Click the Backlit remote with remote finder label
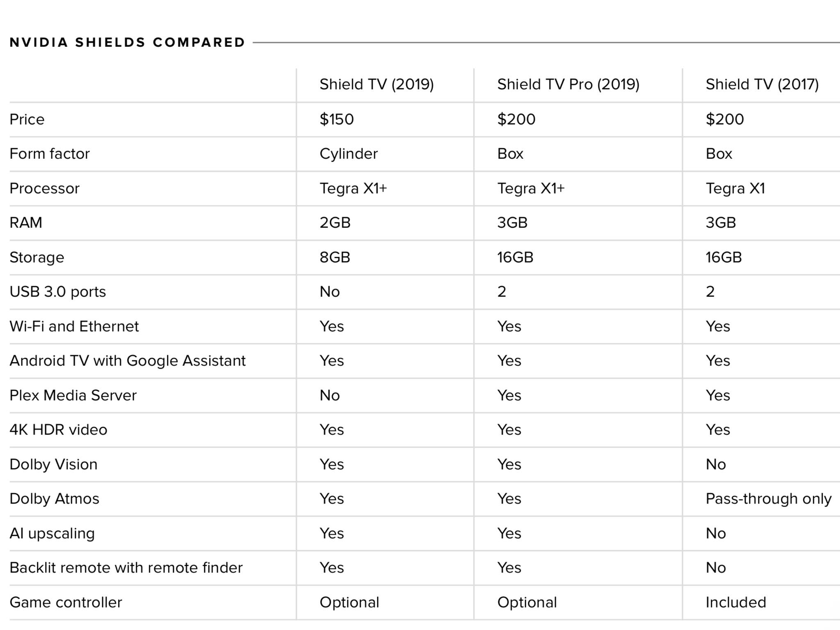 tap(126, 568)
